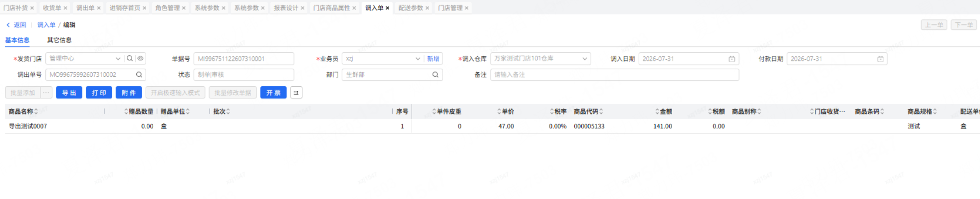The width and height of the screenshot is (980, 199).
Task: Click the 状态 field
Action: [244, 75]
